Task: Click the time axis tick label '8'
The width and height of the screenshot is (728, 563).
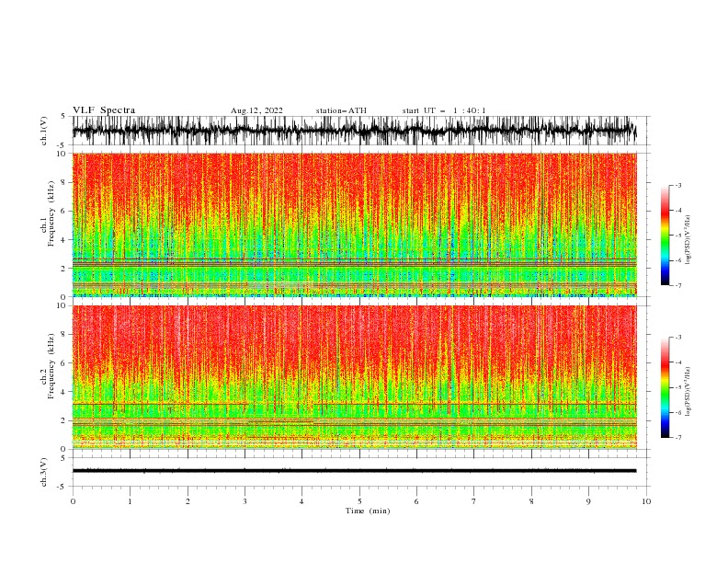Action: pos(531,501)
